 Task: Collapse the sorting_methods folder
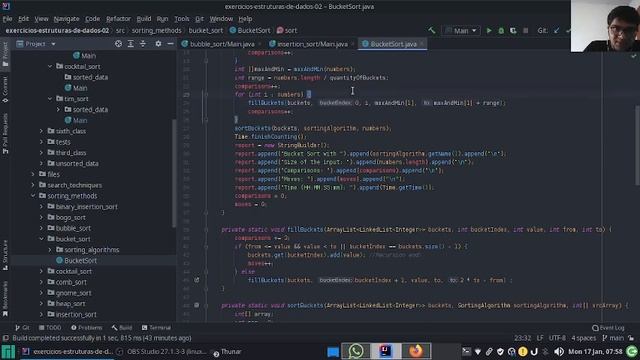33,196
